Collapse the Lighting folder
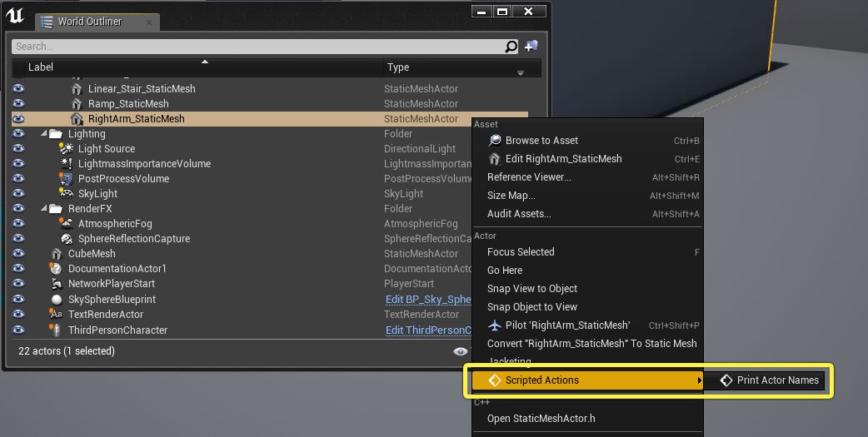The width and height of the screenshot is (868, 437). (43, 134)
